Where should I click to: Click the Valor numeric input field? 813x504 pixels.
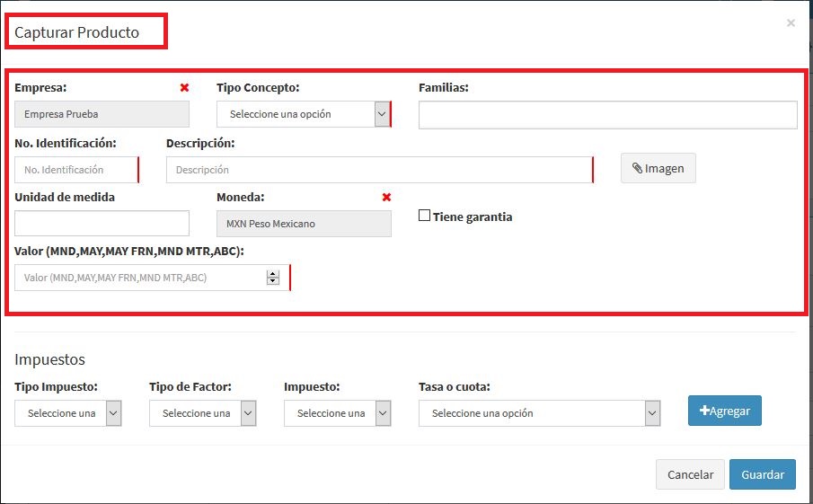click(139, 279)
